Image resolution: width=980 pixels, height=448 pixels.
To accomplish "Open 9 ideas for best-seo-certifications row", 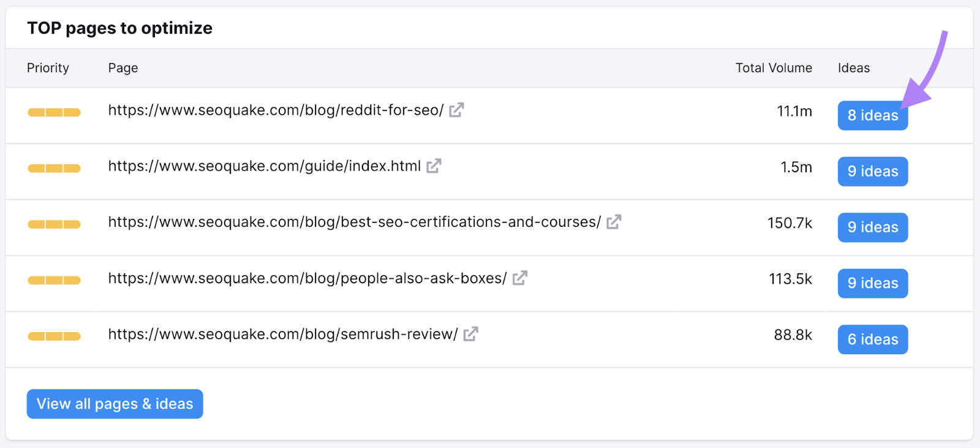I will click(873, 227).
